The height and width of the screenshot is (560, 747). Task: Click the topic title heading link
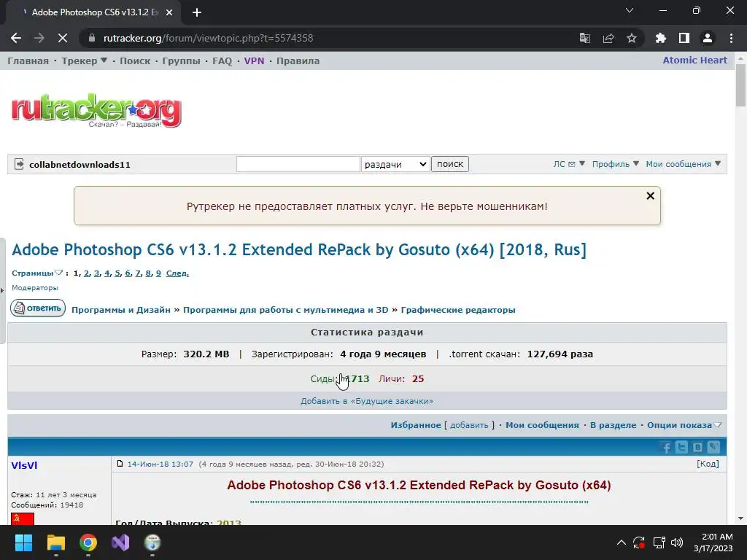point(299,249)
